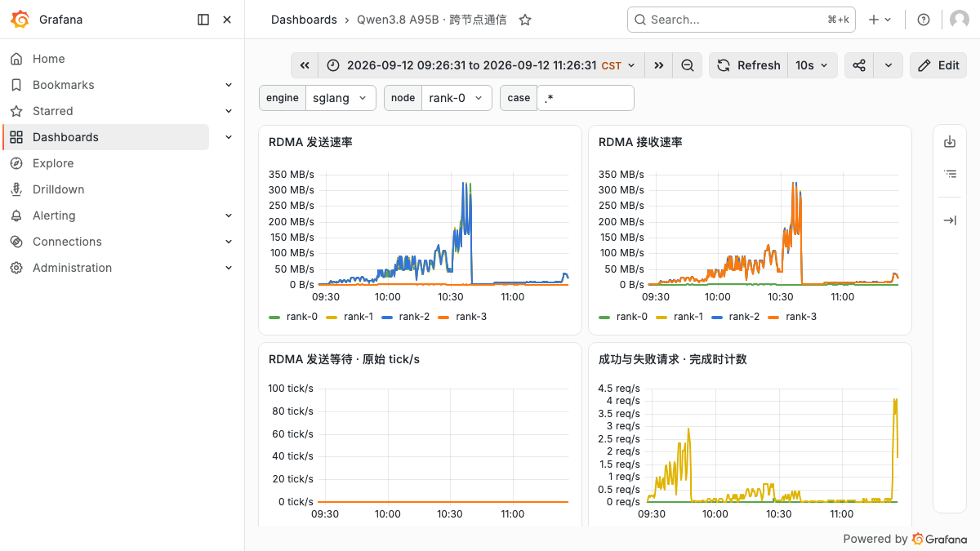Viewport: 980px width, 551px height.
Task: Open the 10s refresh interval dropdown
Action: pos(813,65)
